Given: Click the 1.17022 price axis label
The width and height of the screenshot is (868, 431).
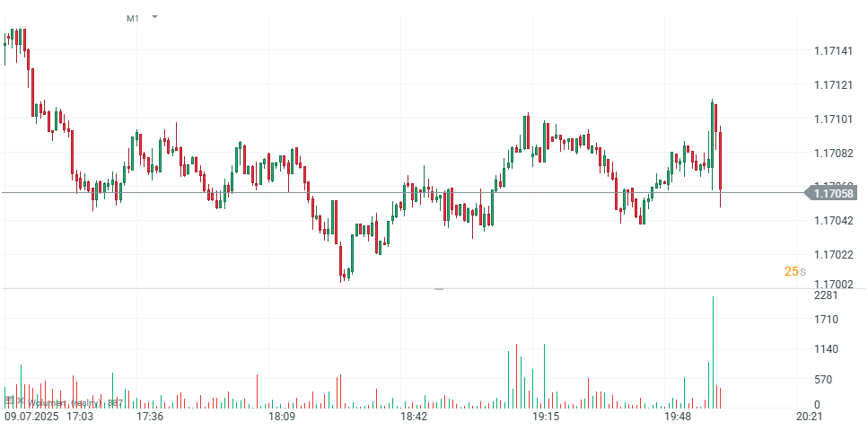Looking at the screenshot, I should click(x=833, y=255).
